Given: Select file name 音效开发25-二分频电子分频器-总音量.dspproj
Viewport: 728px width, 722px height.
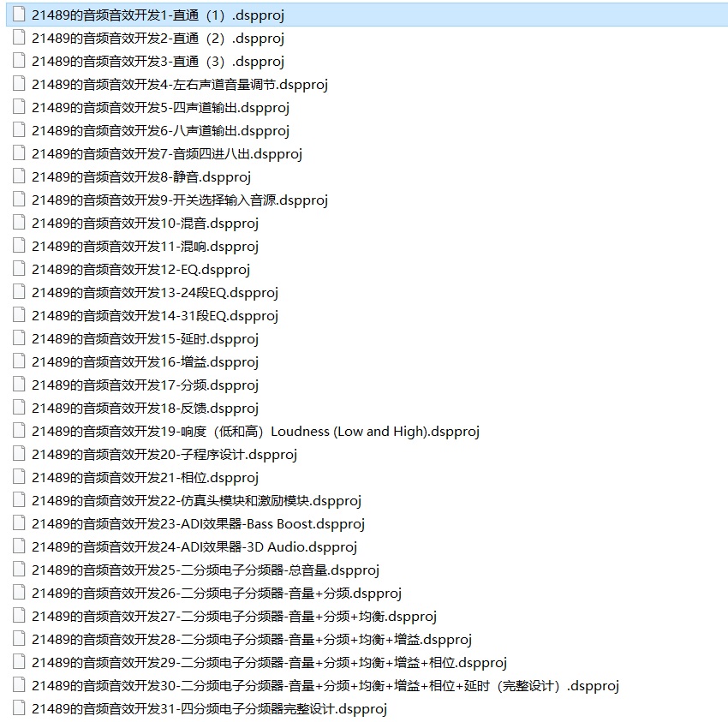Looking at the screenshot, I should (x=206, y=570).
